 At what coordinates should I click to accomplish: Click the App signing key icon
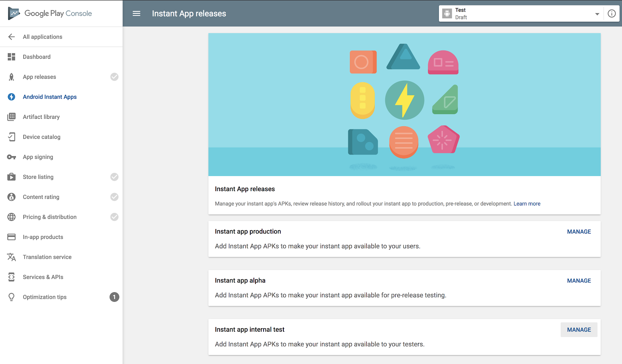click(x=12, y=157)
